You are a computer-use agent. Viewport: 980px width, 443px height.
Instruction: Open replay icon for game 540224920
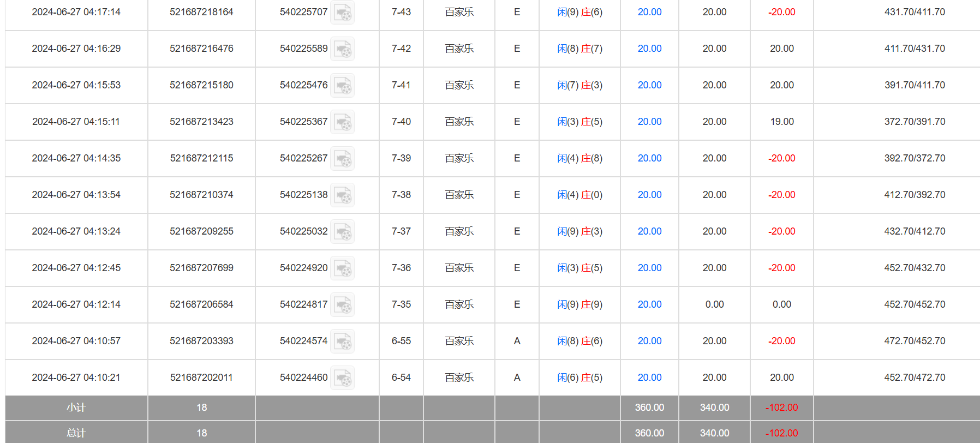tap(343, 268)
